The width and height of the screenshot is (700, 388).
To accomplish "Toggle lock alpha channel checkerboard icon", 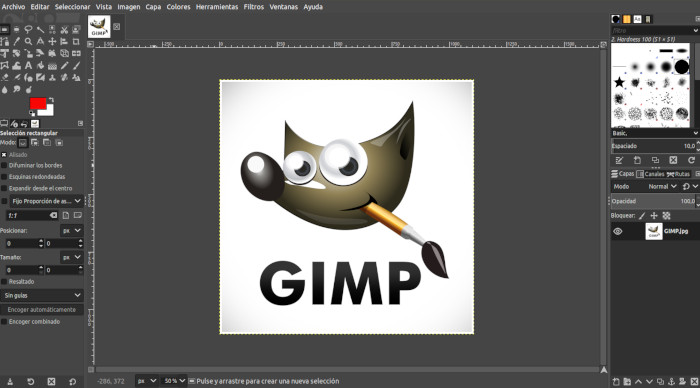I will tap(667, 216).
